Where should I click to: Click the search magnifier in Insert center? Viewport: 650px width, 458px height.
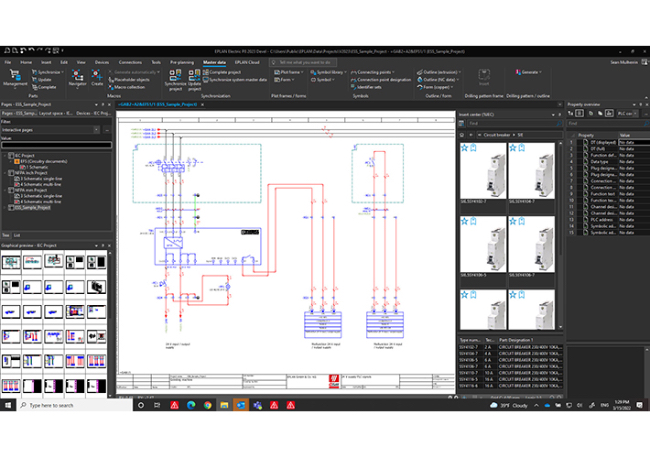[x=559, y=124]
